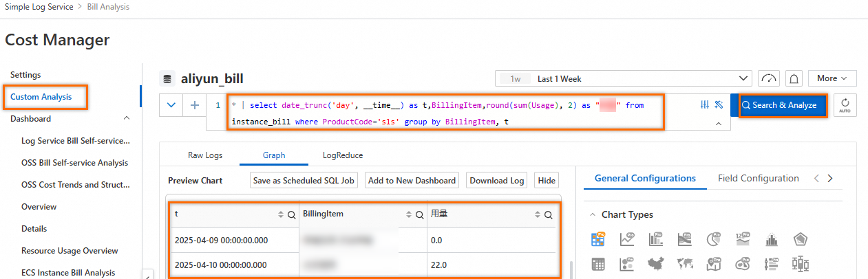Viewport: 868px width, 279px height.
Task: Open the Last 1 Week time range dropdown
Action: tap(623, 78)
